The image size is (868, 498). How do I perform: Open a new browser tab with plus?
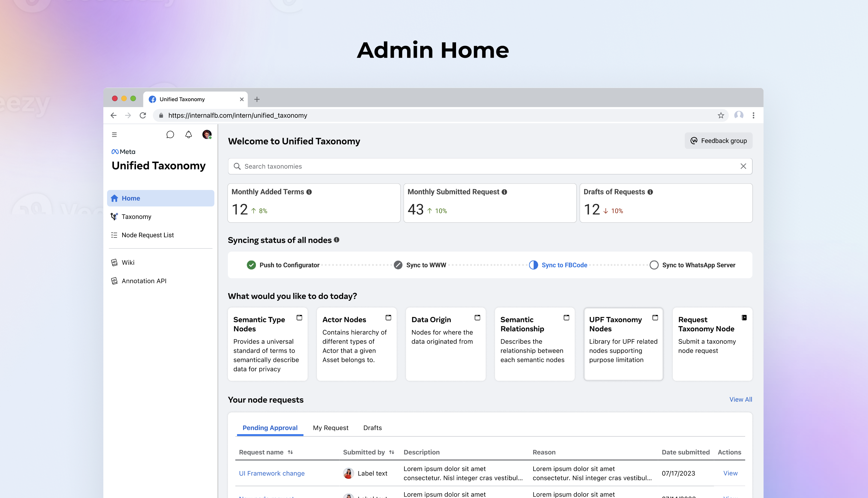tap(257, 99)
